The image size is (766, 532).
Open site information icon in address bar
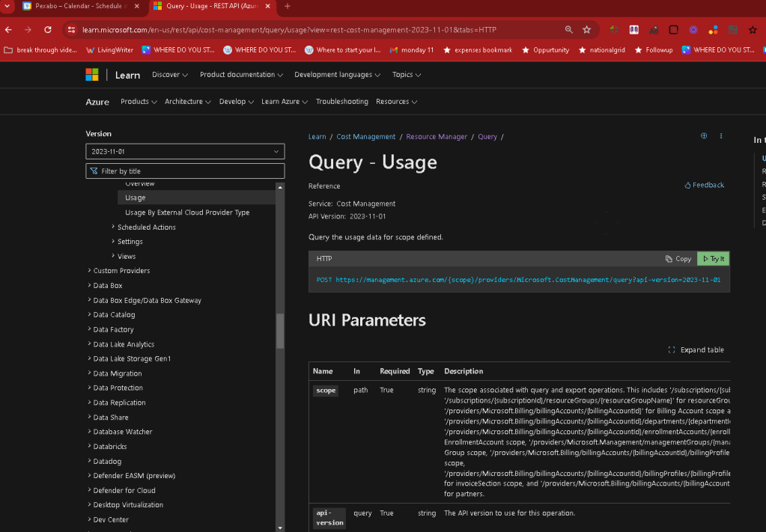(x=71, y=30)
